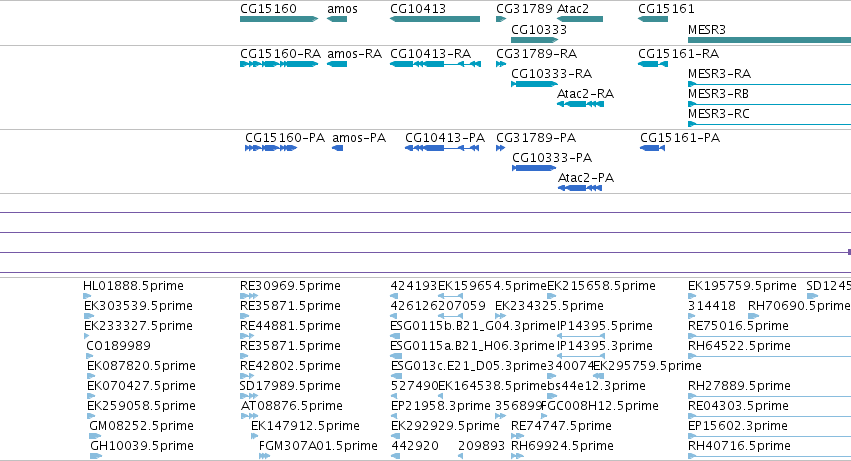The height and width of the screenshot is (461, 851).
Task: Click the amos gene label
Action: tap(342, 9)
